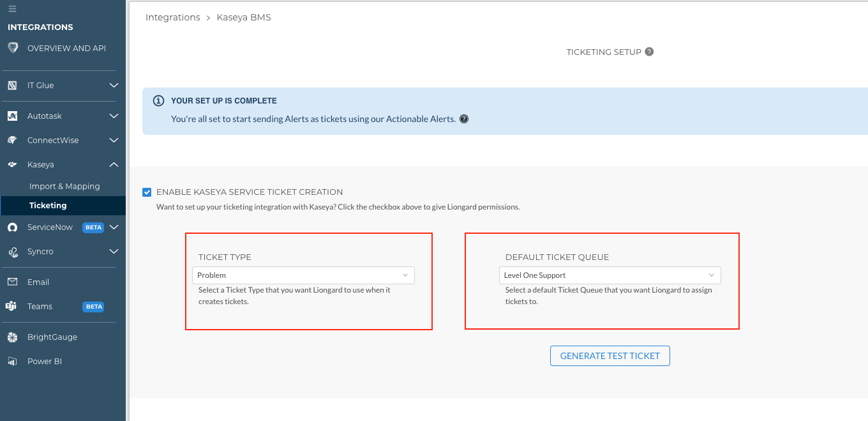Screen dimensions: 868x421
Task: Click the Syncro sidebar icon
Action: click(x=13, y=252)
